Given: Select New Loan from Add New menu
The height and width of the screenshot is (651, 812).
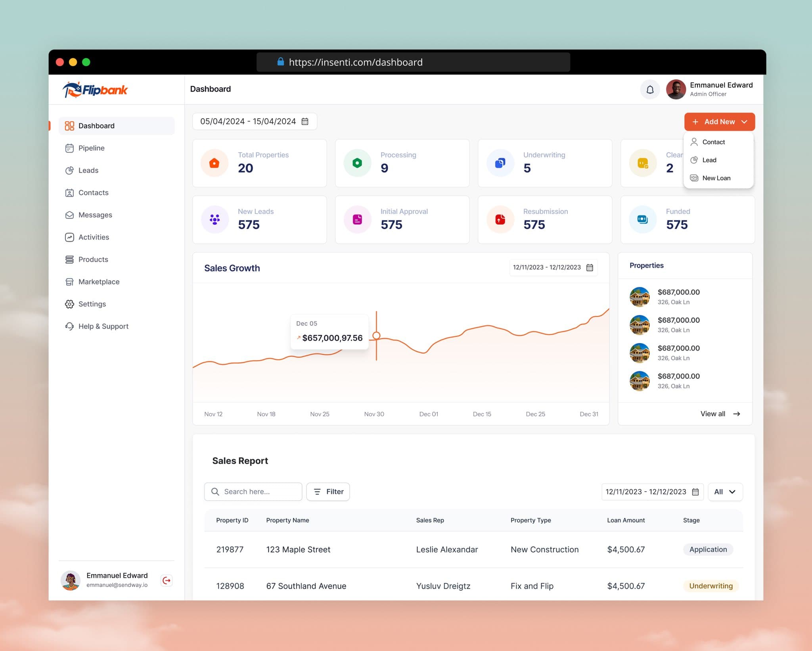Looking at the screenshot, I should pos(716,178).
